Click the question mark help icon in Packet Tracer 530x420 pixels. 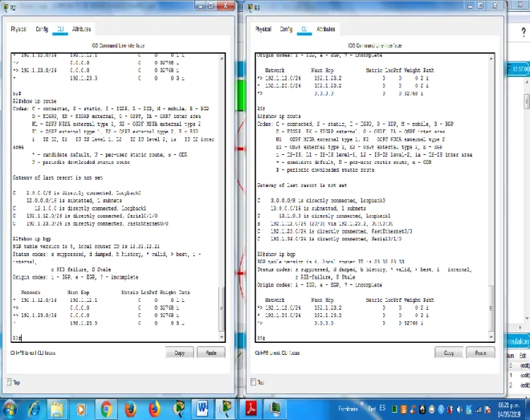pos(524,32)
